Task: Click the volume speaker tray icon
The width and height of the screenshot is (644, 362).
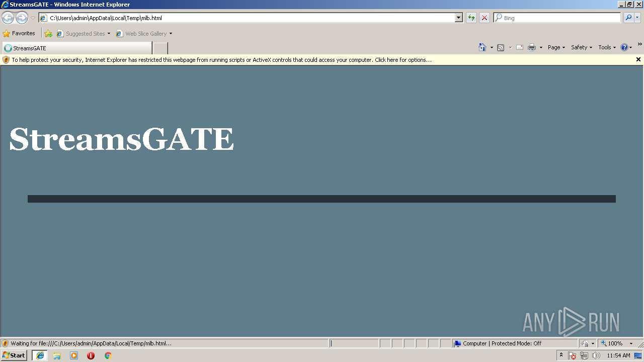Action: (x=596, y=355)
